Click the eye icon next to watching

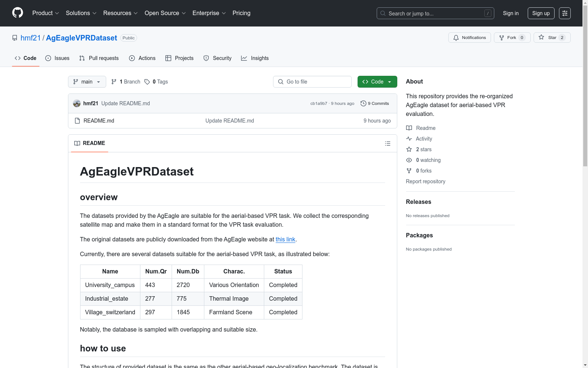point(409,160)
